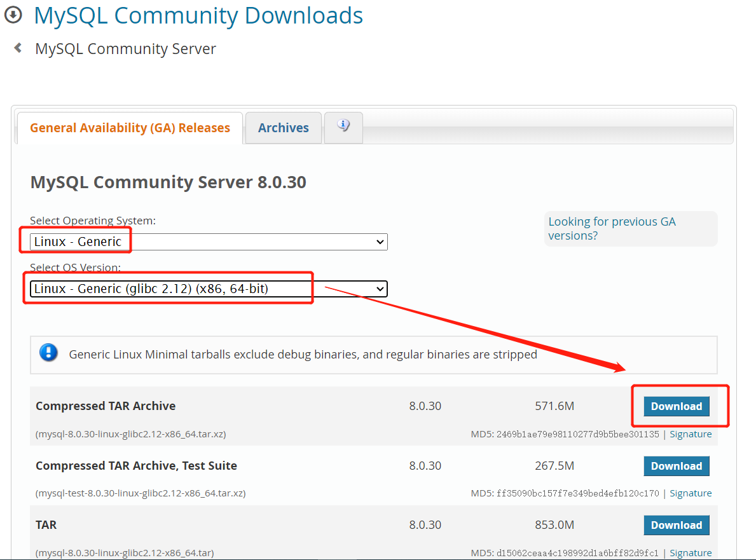756x560 pixels.
Task: Click file name (mysql-8.0.30-linux-glibc2.12-x86_64.tar.xz)
Action: pyautogui.click(x=130, y=434)
